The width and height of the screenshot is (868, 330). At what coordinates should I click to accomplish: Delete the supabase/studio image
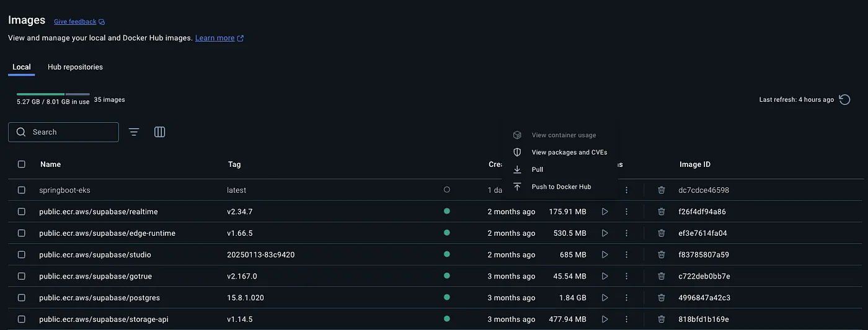[661, 255]
